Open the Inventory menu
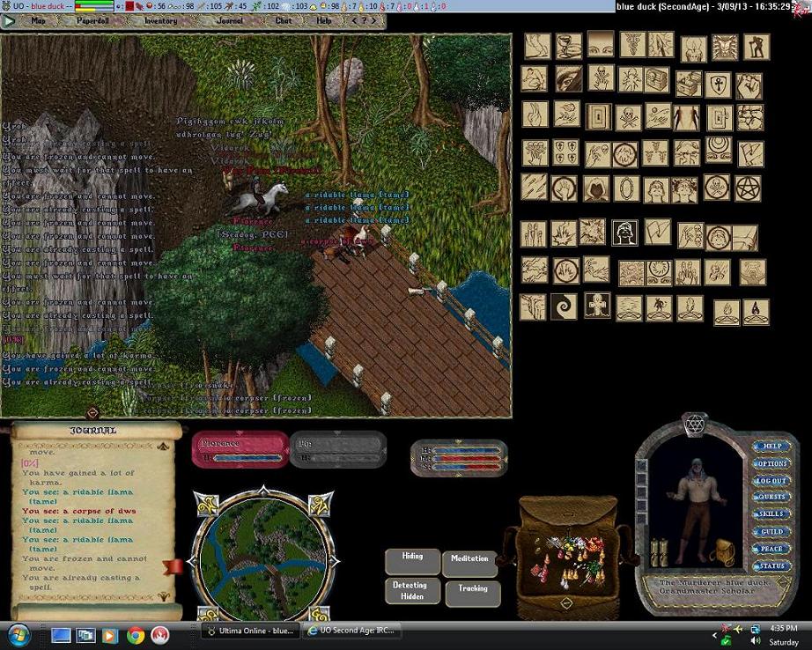The height and width of the screenshot is (650, 812). [x=160, y=20]
